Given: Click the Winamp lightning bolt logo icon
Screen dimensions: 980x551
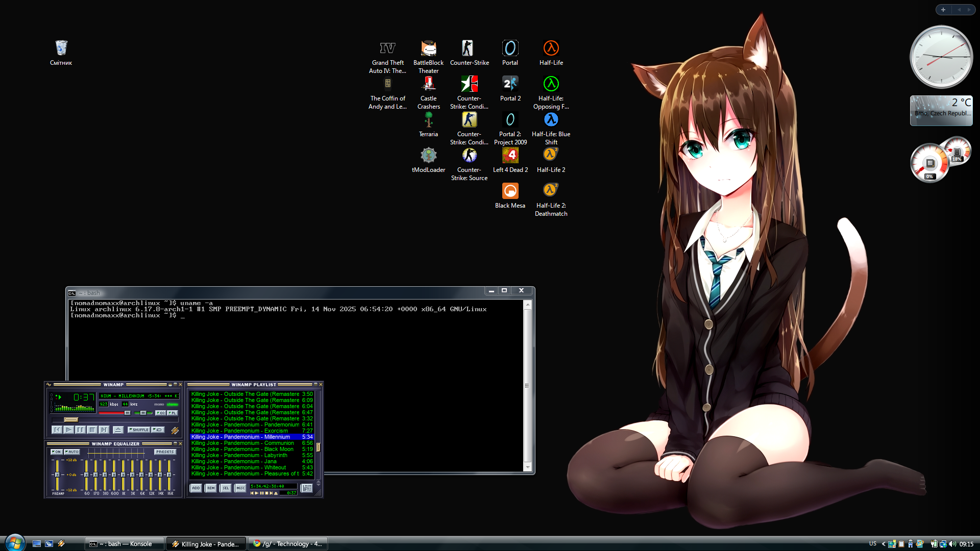Looking at the screenshot, I should (x=175, y=430).
